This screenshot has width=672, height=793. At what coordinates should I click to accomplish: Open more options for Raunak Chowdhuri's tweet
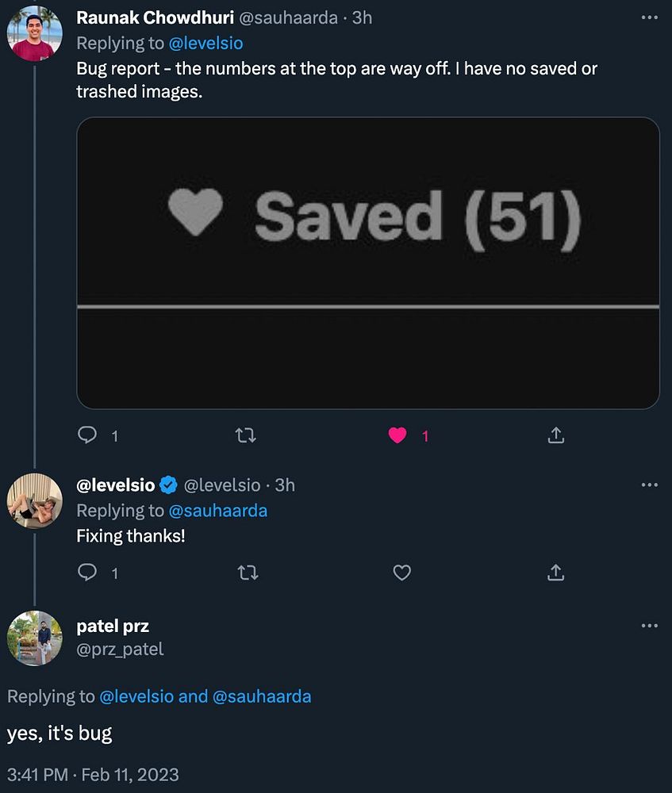click(x=649, y=18)
